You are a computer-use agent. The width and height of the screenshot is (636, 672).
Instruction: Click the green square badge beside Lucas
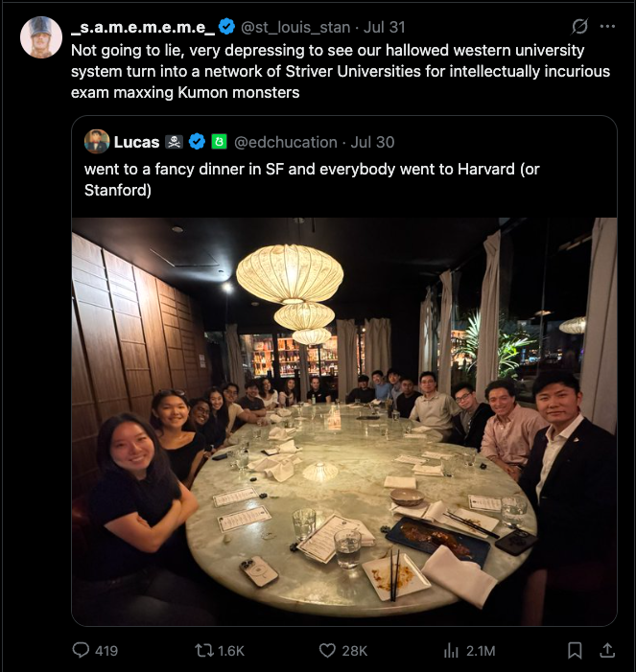(x=219, y=142)
